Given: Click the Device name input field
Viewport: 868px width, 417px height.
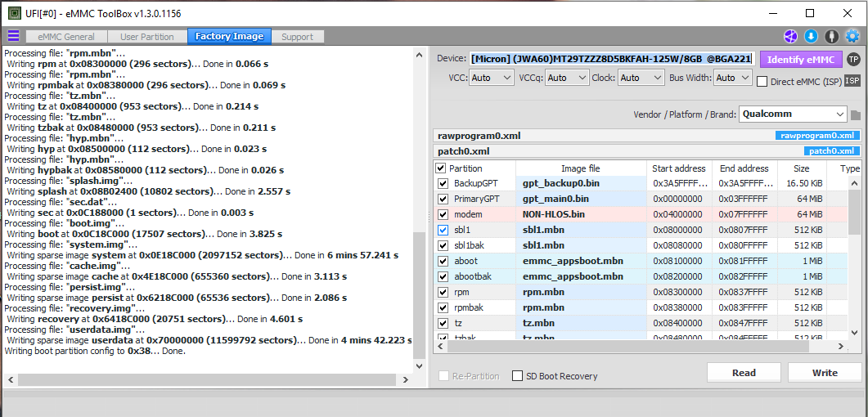Looking at the screenshot, I should point(610,59).
